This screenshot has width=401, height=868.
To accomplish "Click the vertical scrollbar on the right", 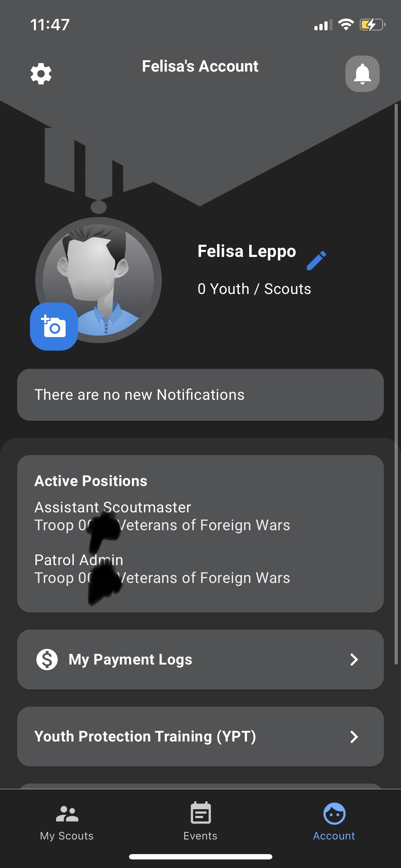I will tap(396, 384).
